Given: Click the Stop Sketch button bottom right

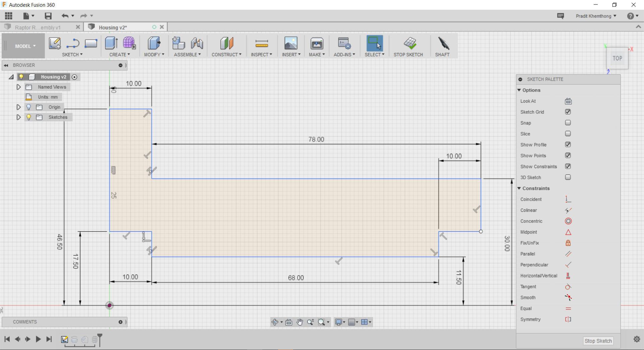Looking at the screenshot, I should pos(598,341).
